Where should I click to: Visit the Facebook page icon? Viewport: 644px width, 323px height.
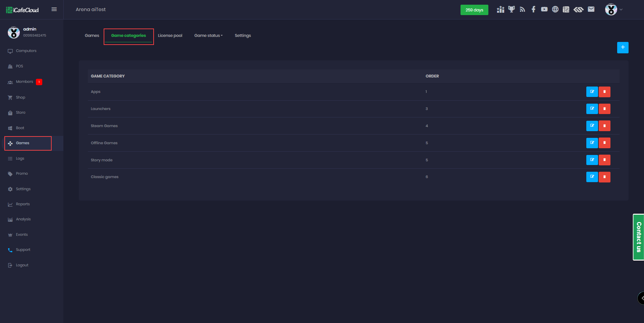[533, 9]
